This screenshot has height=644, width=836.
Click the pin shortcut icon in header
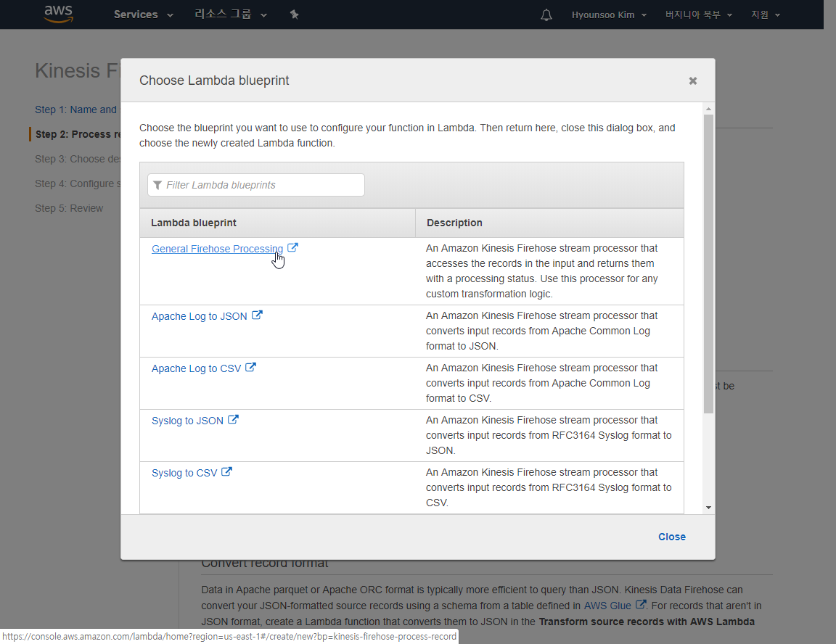pyautogui.click(x=295, y=15)
